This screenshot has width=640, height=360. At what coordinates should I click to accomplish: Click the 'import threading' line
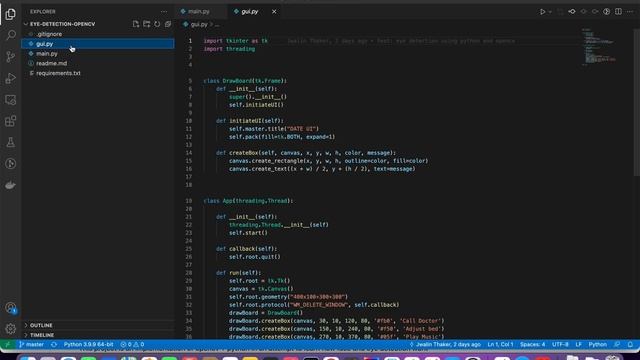click(x=229, y=49)
